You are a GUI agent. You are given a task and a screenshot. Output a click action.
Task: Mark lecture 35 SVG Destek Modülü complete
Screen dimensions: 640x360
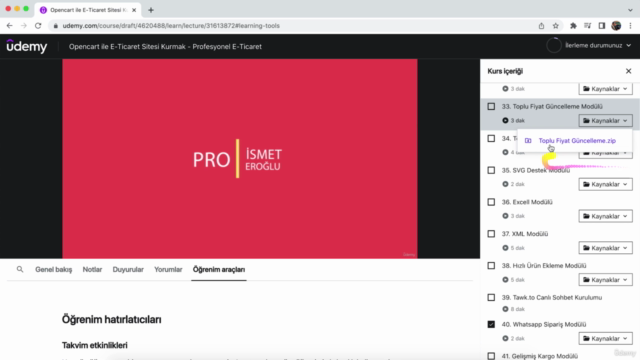491,170
